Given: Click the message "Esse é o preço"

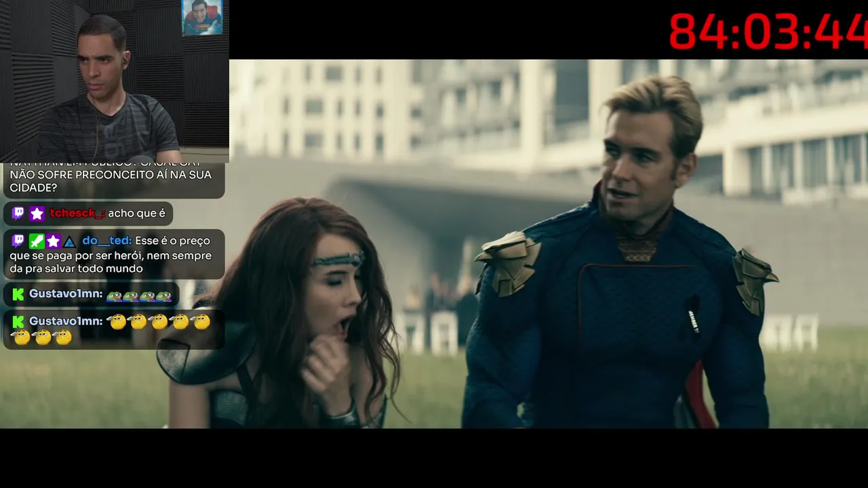Looking at the screenshot, I should [173, 241].
